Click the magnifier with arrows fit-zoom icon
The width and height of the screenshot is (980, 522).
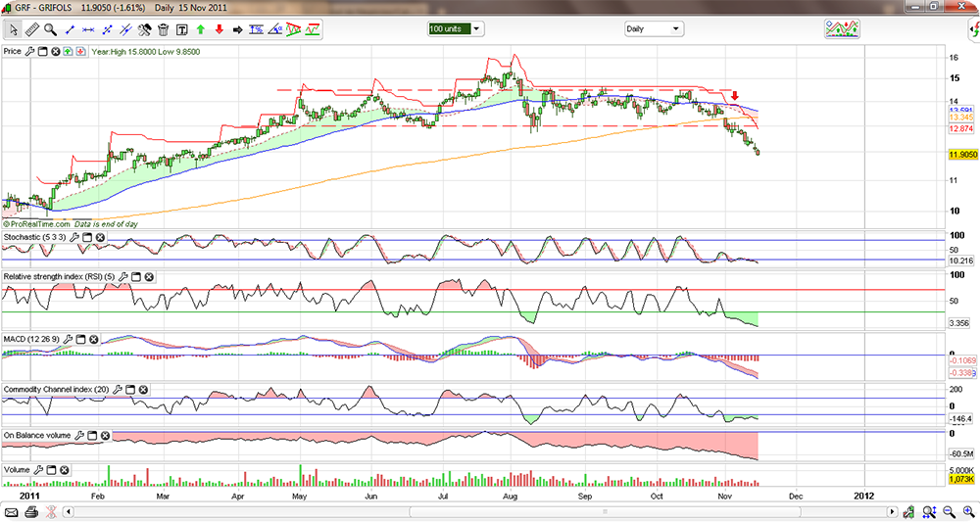(x=930, y=511)
